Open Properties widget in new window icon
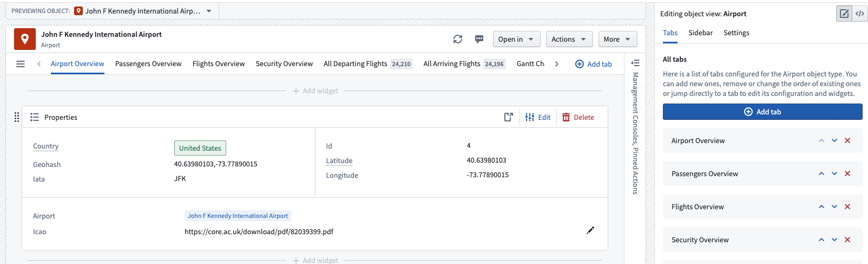Image resolution: width=868 pixels, height=264 pixels. point(508,117)
